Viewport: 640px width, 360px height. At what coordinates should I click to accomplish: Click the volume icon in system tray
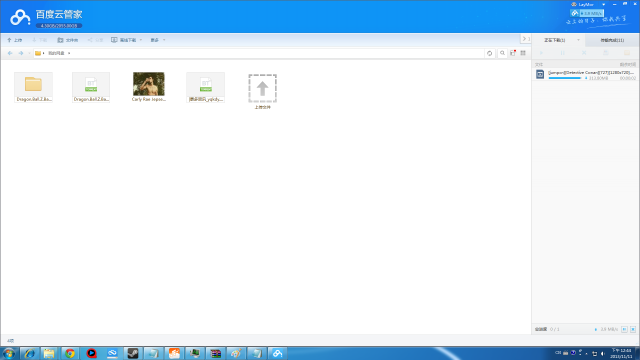point(602,353)
